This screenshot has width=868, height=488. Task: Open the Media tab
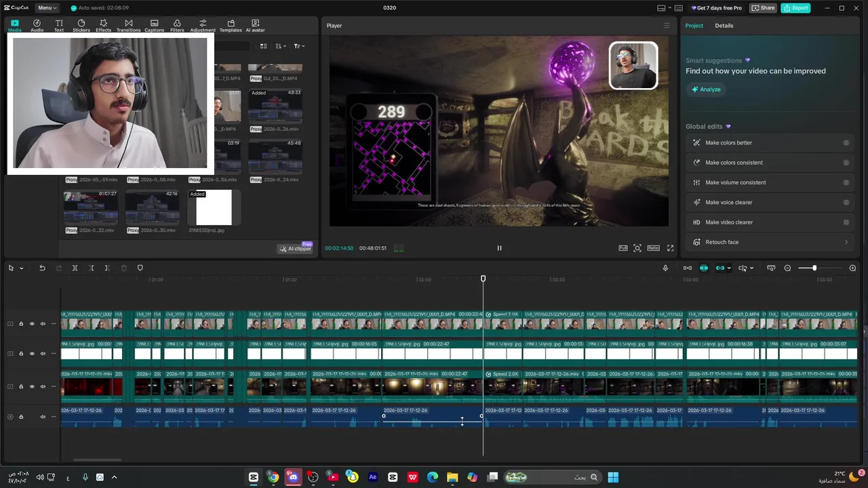(x=14, y=26)
